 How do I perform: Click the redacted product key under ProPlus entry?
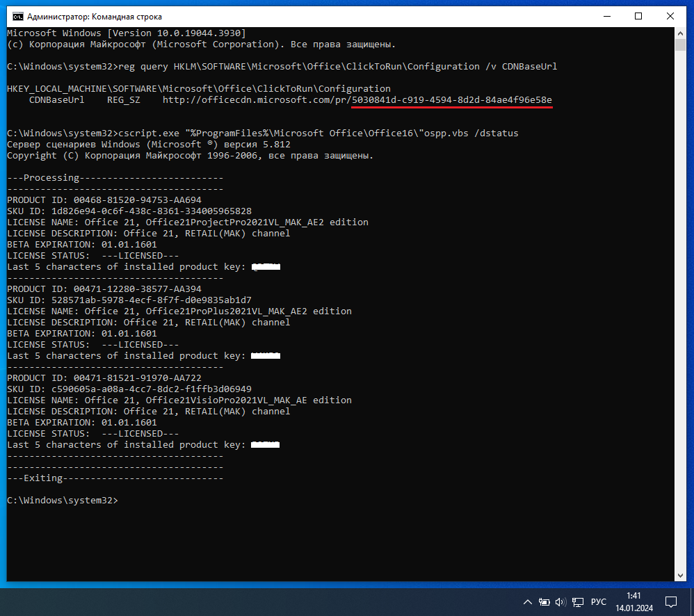[266, 356]
